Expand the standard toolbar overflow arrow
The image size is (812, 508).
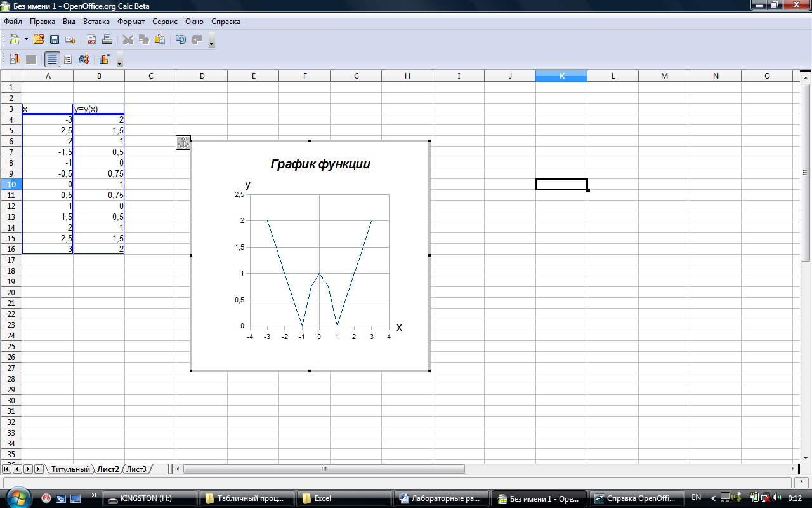coord(212,41)
